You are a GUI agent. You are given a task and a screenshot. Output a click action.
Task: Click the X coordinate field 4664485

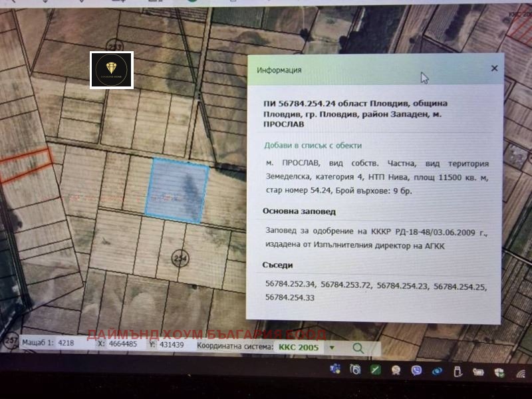(122, 344)
